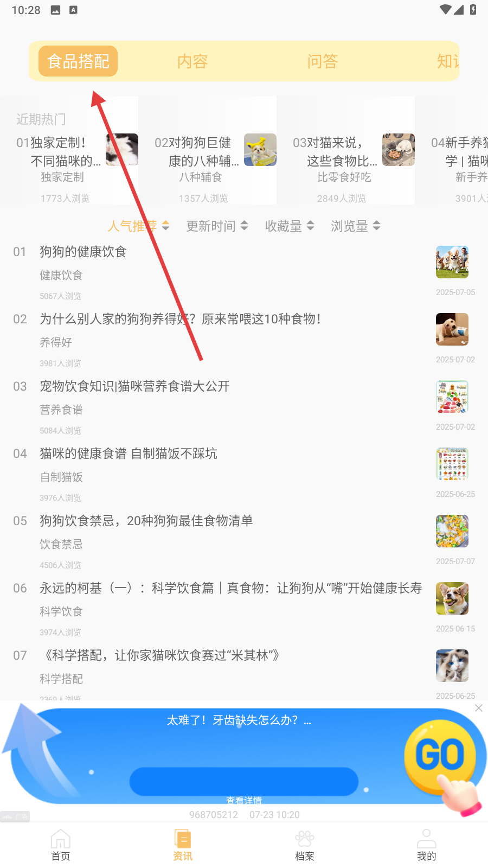Tap the picture icon in the status bar
The width and height of the screenshot is (488, 868).
(x=55, y=10)
